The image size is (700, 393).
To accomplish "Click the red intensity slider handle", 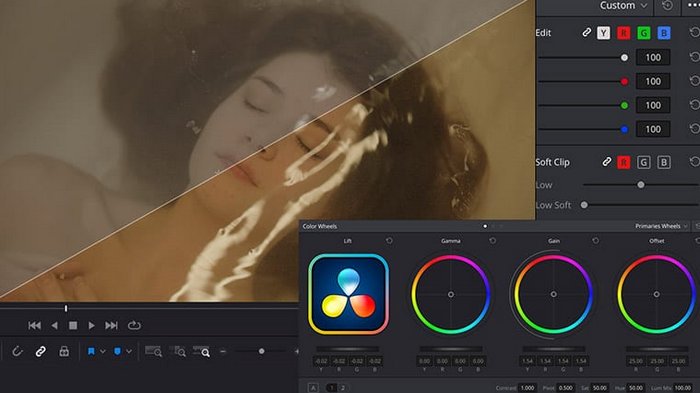I will pyautogui.click(x=624, y=81).
